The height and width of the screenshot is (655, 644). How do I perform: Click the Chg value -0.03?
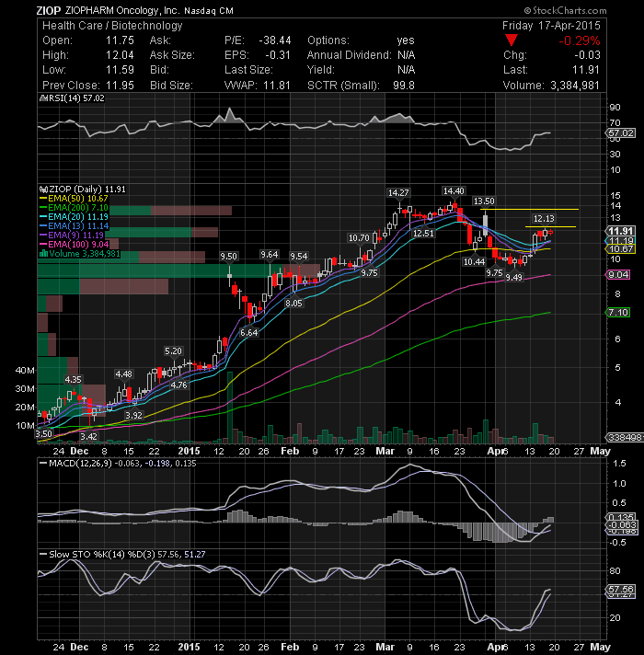587,54
